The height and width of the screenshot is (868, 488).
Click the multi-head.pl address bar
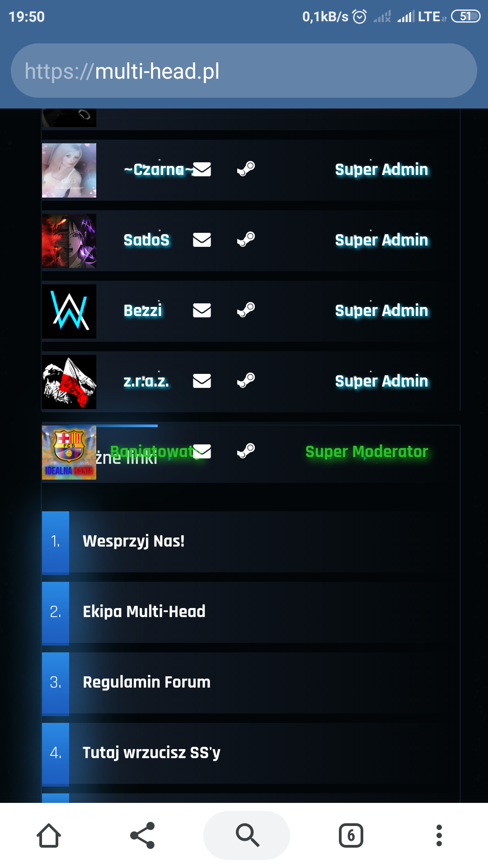pyautogui.click(x=244, y=71)
